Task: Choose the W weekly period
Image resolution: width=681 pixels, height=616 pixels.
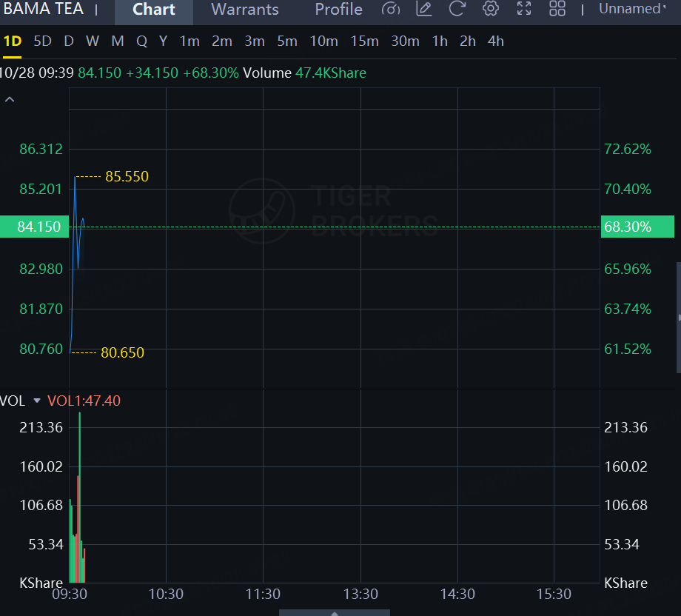Action: coord(92,41)
